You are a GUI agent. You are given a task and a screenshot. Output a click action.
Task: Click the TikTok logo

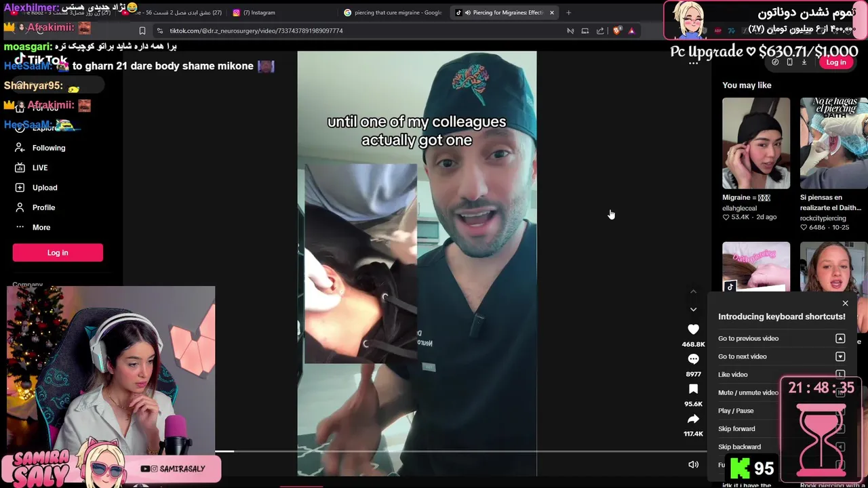click(x=42, y=60)
